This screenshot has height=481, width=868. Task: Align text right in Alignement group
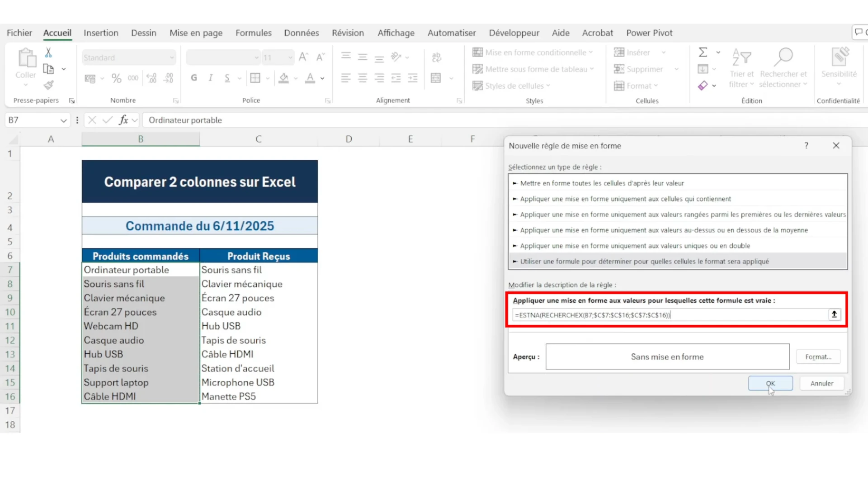[x=379, y=78]
